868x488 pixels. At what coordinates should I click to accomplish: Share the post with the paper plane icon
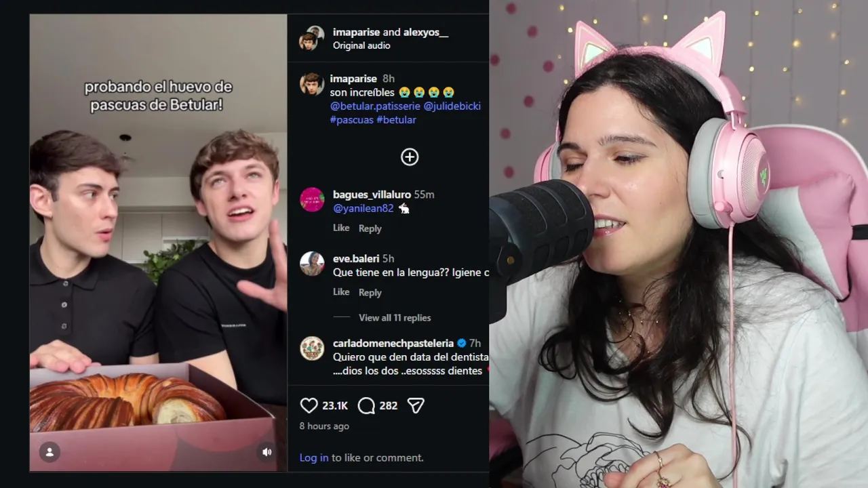pyautogui.click(x=416, y=405)
